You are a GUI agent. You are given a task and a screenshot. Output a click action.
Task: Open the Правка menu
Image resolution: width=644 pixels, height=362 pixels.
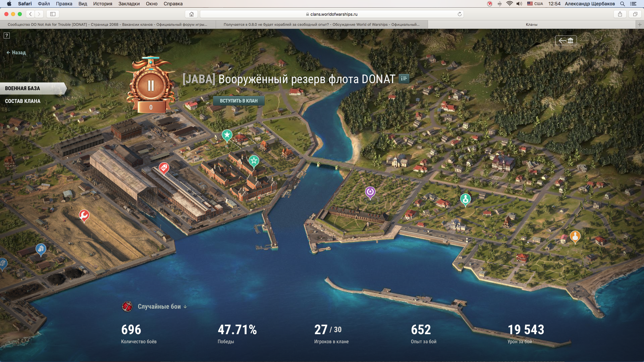[x=64, y=4]
